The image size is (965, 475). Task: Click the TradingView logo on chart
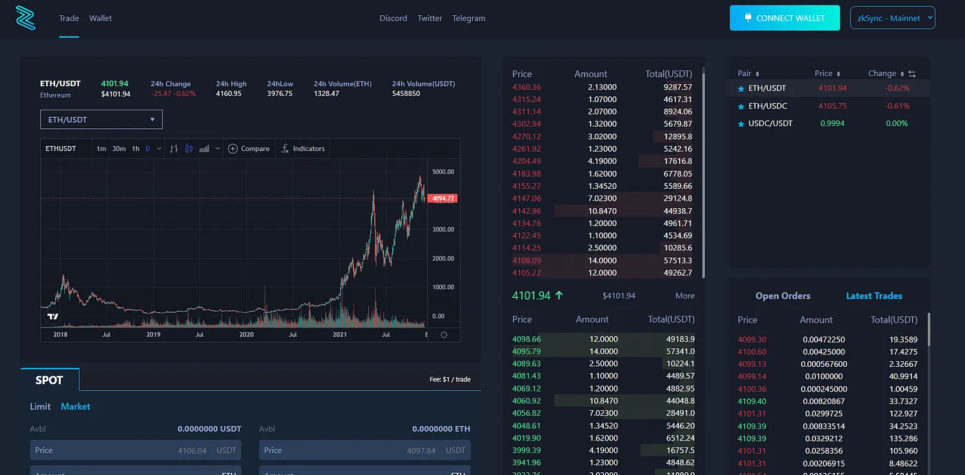pos(52,317)
